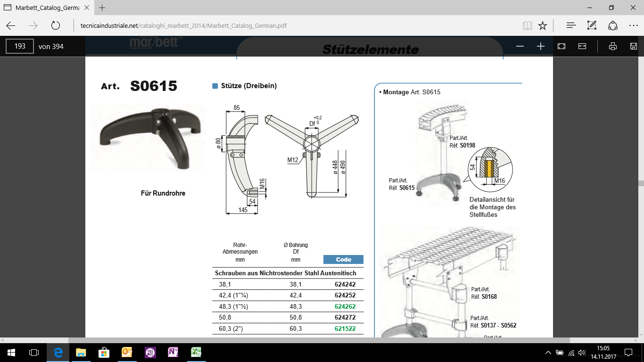Add page to favorites with star icon
Viewport: 644px width, 362px height.
pyautogui.click(x=543, y=25)
